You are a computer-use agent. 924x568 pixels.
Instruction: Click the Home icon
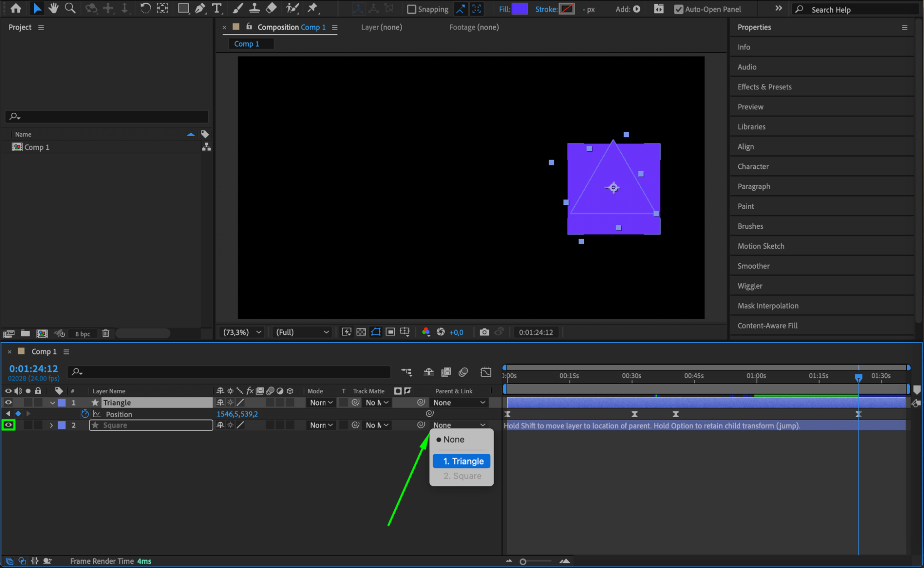[16, 8]
